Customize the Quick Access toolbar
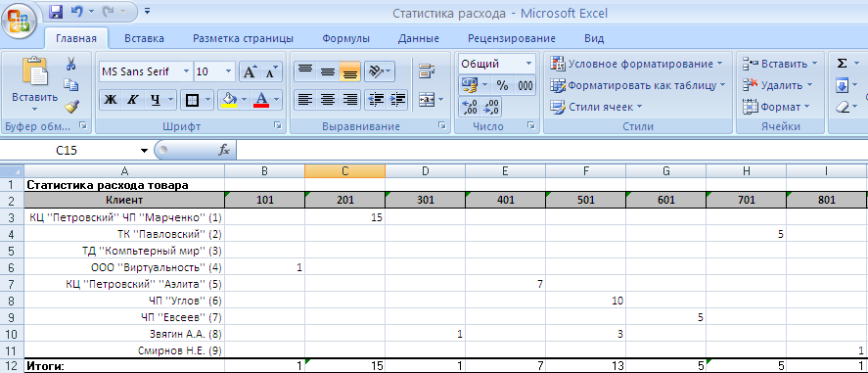Image resolution: width=868 pixels, height=373 pixels. 147,11
